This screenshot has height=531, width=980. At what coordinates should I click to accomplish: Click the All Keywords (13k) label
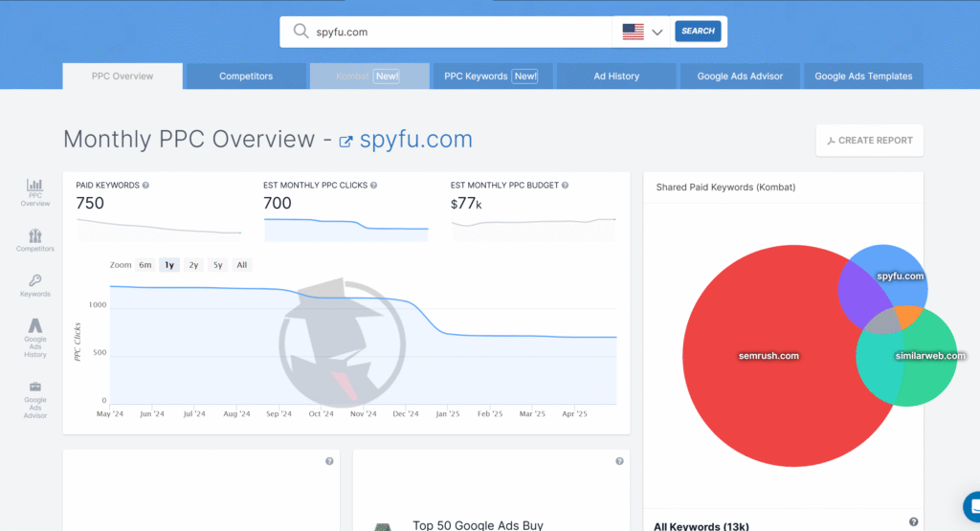click(x=702, y=526)
